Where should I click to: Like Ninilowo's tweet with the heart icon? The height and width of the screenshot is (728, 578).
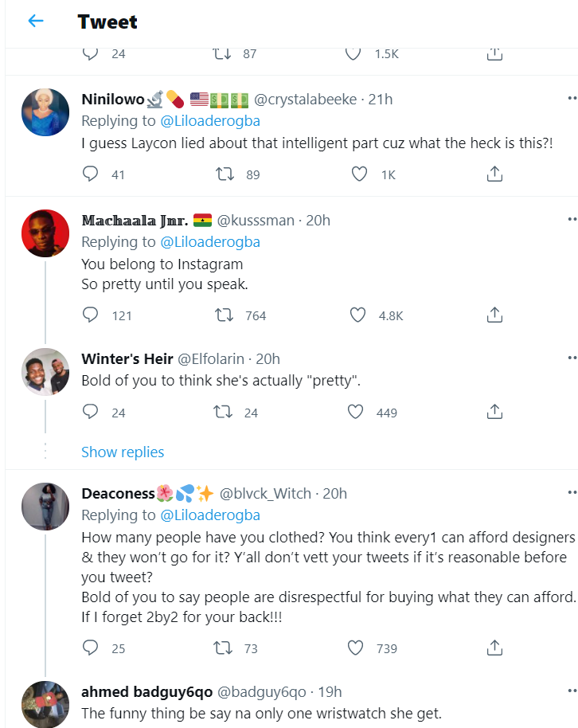coord(359,174)
